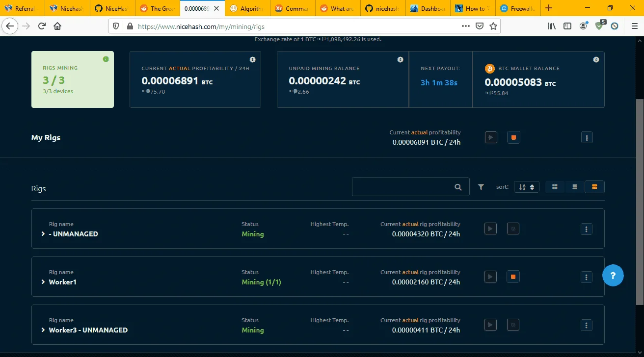The height and width of the screenshot is (357, 644).
Task: Click stop button on - UNMANAGED rig row
Action: (x=513, y=229)
